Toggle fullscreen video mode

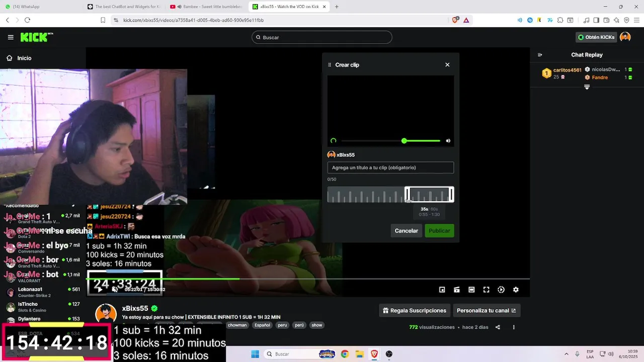tap(486, 290)
